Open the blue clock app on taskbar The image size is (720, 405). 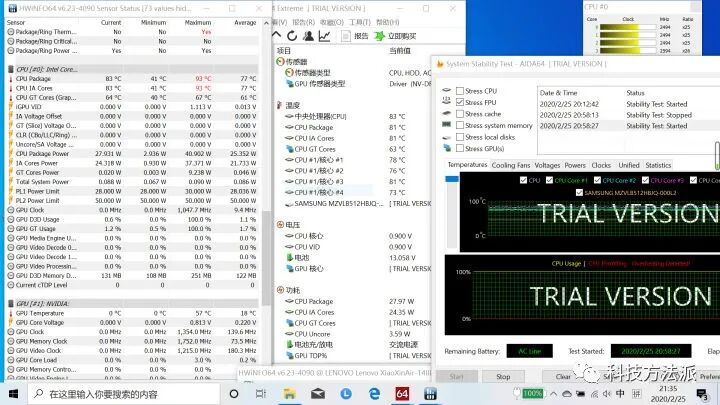[346, 394]
